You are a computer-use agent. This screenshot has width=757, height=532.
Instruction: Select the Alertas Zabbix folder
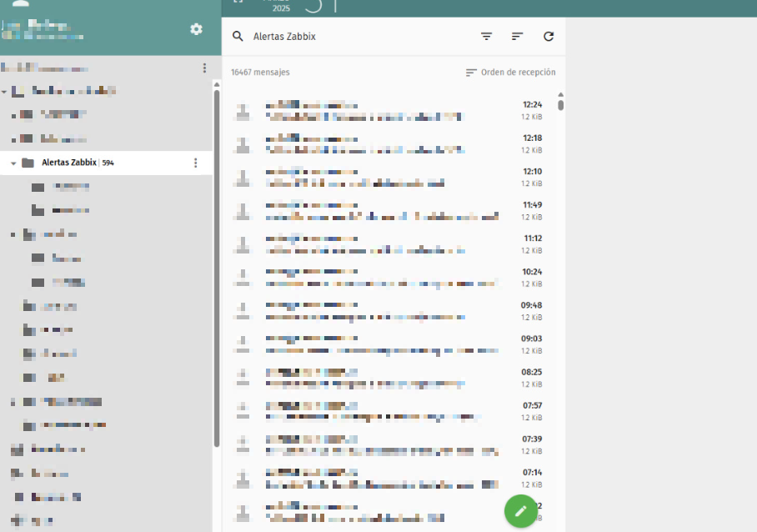70,163
